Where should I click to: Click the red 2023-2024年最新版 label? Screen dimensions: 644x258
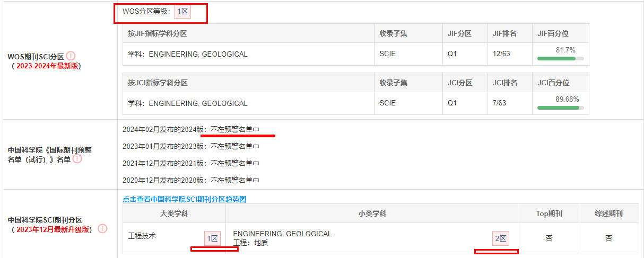coord(47,66)
